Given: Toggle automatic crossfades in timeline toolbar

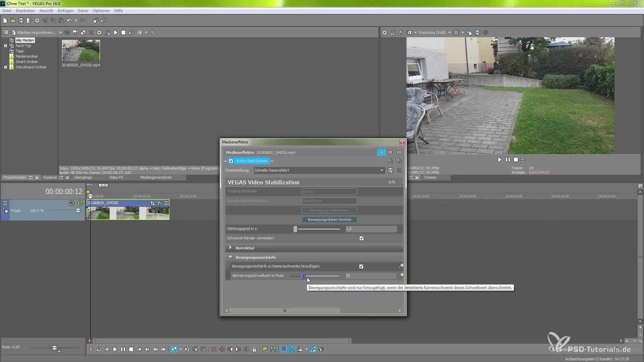Looking at the screenshot, I should 292,349.
